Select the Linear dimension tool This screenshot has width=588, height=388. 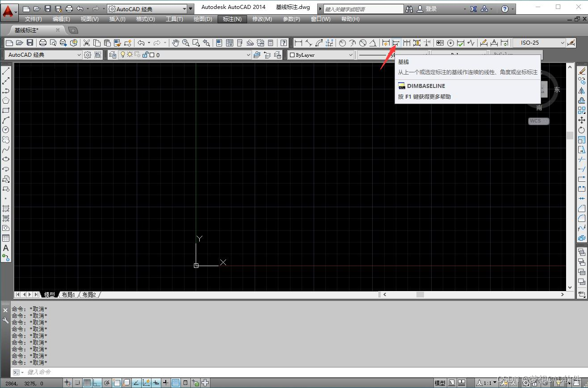pyautogui.click(x=298, y=43)
